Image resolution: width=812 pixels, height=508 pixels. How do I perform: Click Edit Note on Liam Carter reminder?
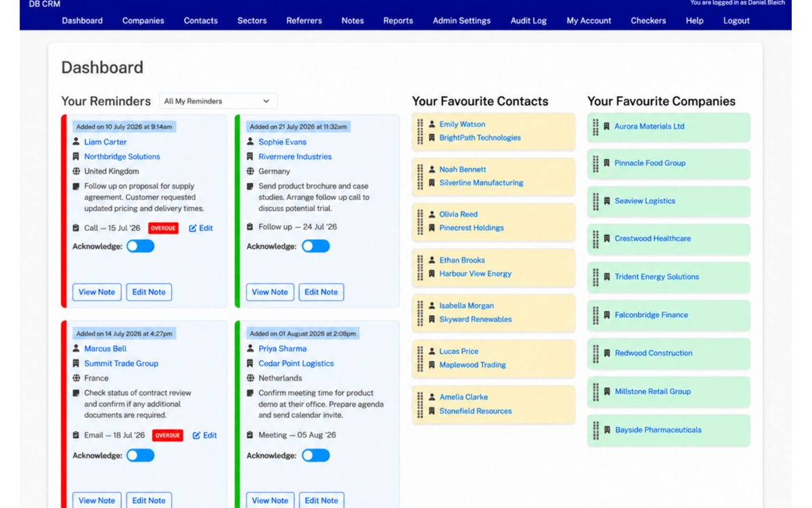coord(149,292)
